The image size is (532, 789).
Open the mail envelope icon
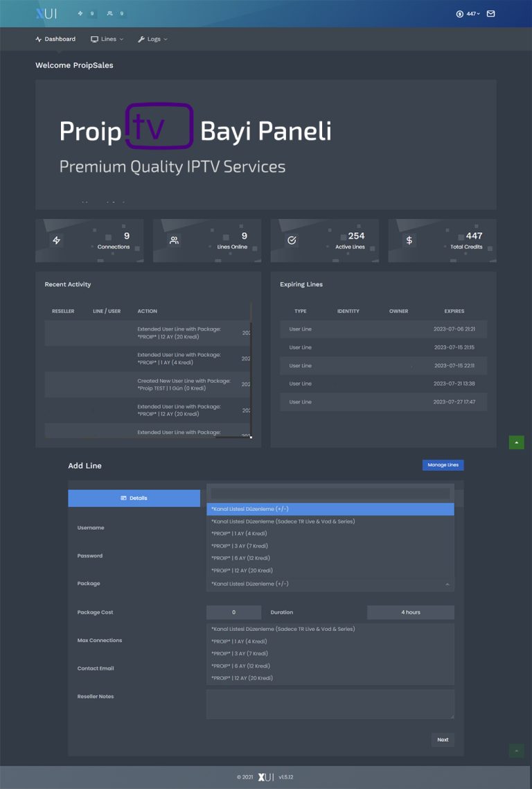click(490, 14)
